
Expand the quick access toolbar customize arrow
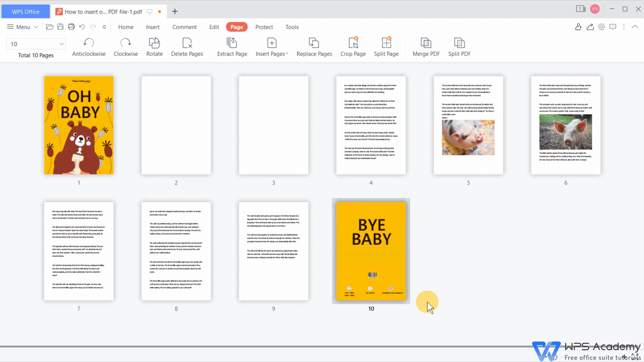pos(104,27)
